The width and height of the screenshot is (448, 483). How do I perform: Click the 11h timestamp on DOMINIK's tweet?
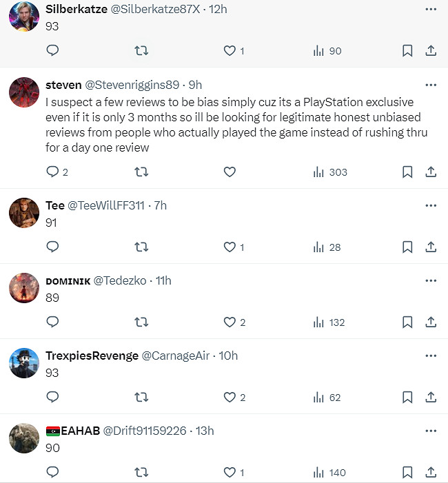click(163, 280)
